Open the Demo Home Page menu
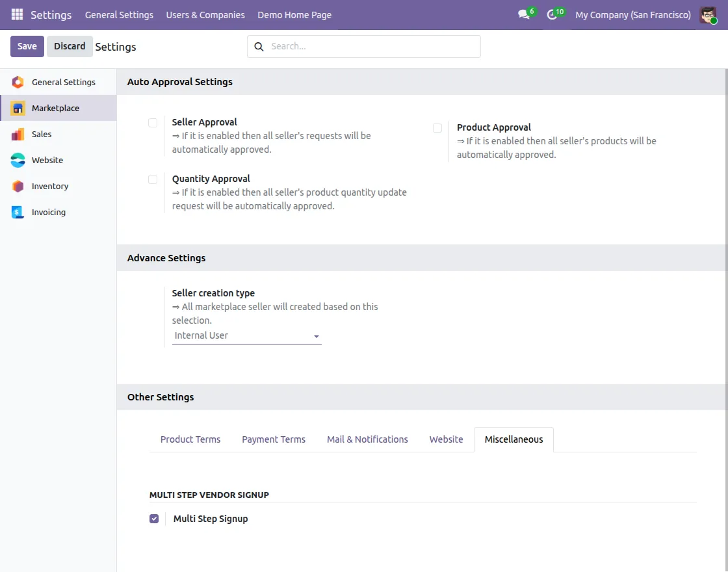728x572 pixels. [294, 15]
